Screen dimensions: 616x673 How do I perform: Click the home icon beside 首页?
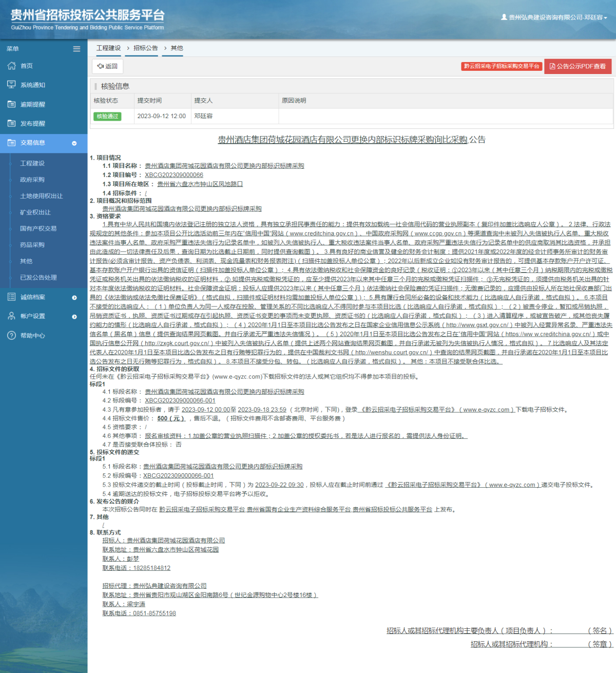click(11, 66)
